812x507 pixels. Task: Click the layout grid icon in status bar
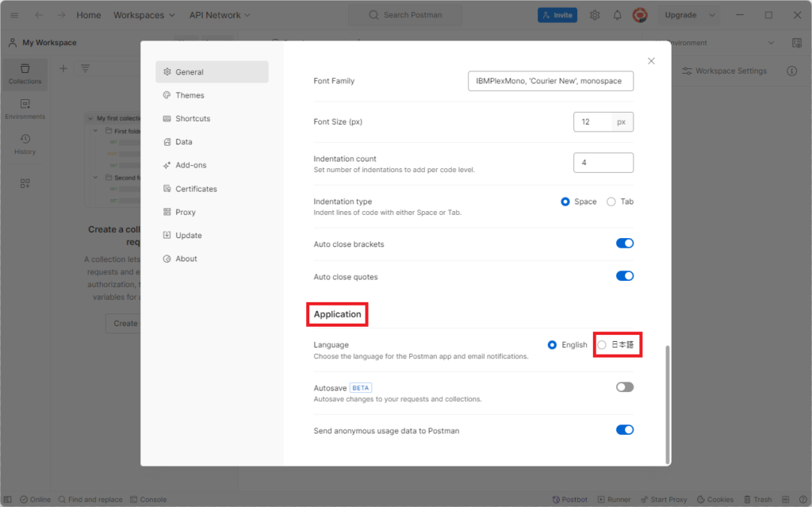point(786,499)
